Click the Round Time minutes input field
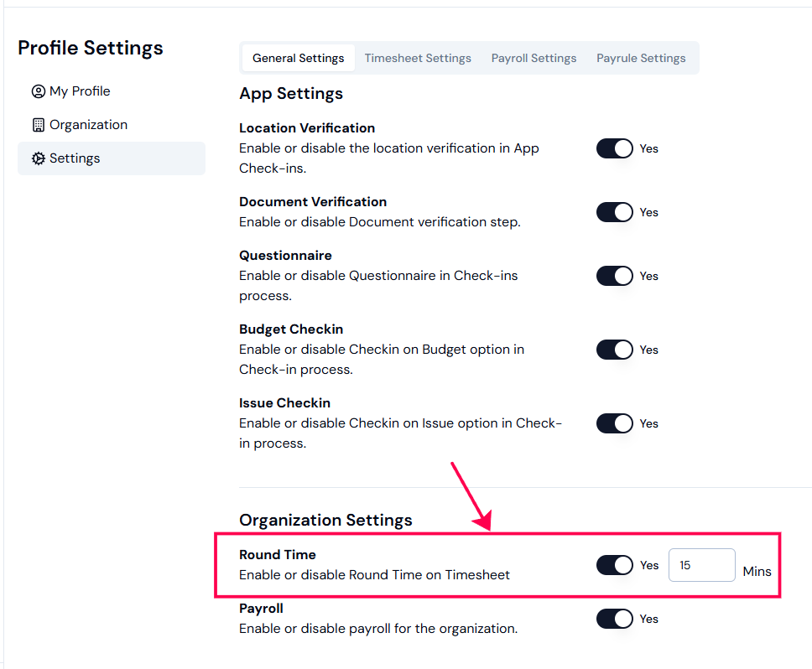Screen dimensions: 812x669 [x=702, y=565]
